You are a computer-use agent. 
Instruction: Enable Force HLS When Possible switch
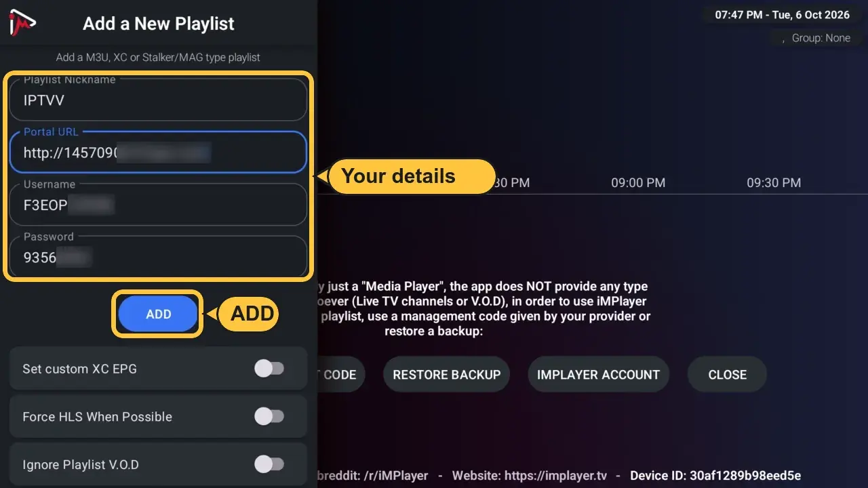(269, 417)
